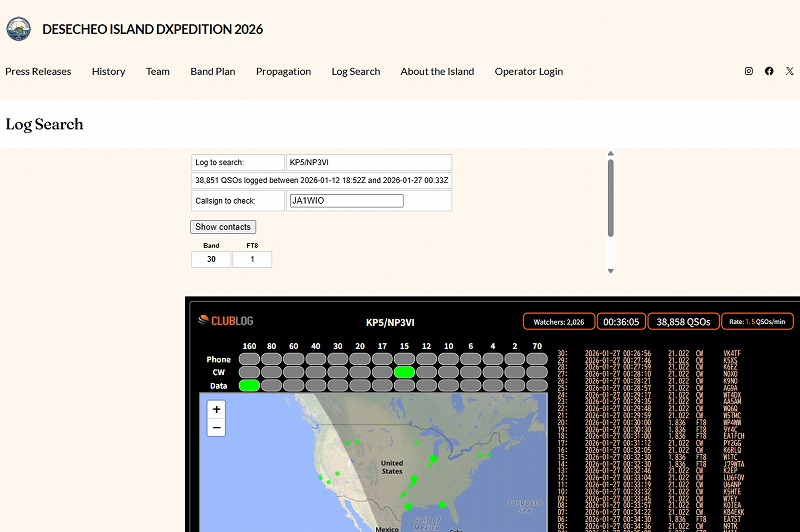Click the green 15m CW band indicator
Viewport: 800px width, 532px height.
[x=404, y=372]
